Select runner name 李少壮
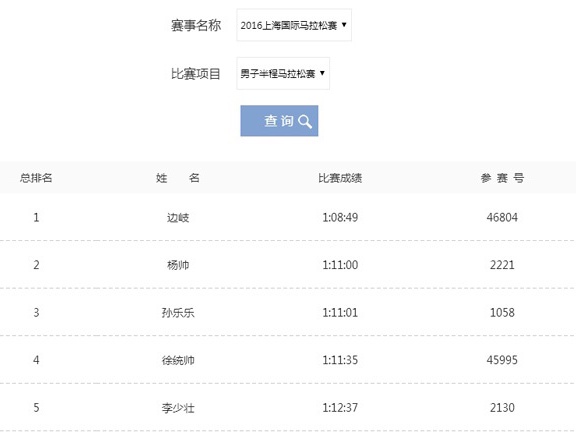576x432 pixels. (178, 408)
